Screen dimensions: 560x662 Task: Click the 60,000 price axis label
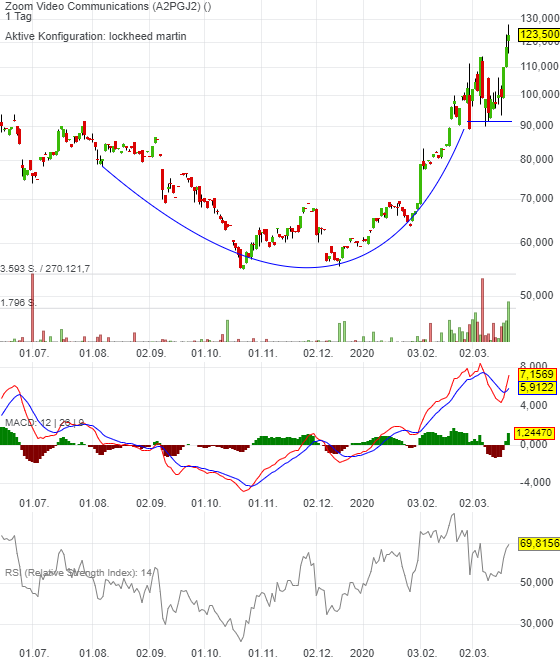coord(536,242)
